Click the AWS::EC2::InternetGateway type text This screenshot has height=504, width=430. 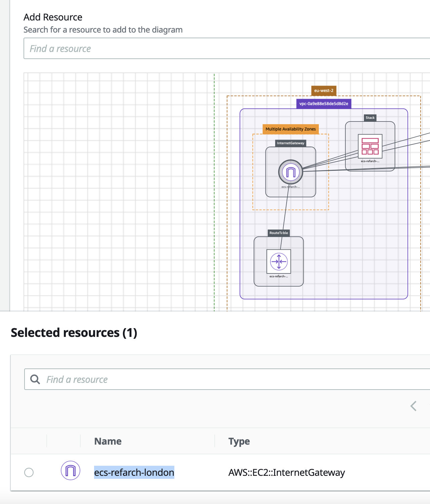pos(286,472)
